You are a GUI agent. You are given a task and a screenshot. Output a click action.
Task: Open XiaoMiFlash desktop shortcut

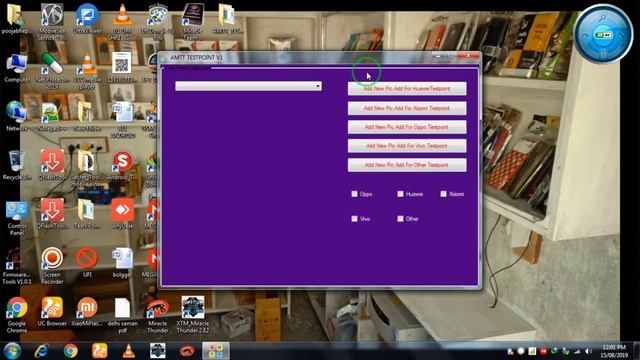point(87,311)
